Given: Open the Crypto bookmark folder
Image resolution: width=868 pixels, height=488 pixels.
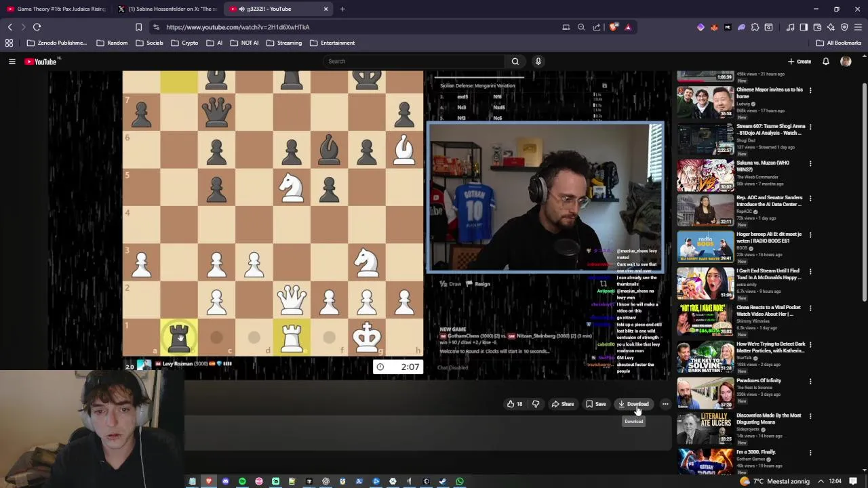Looking at the screenshot, I should pos(184,43).
